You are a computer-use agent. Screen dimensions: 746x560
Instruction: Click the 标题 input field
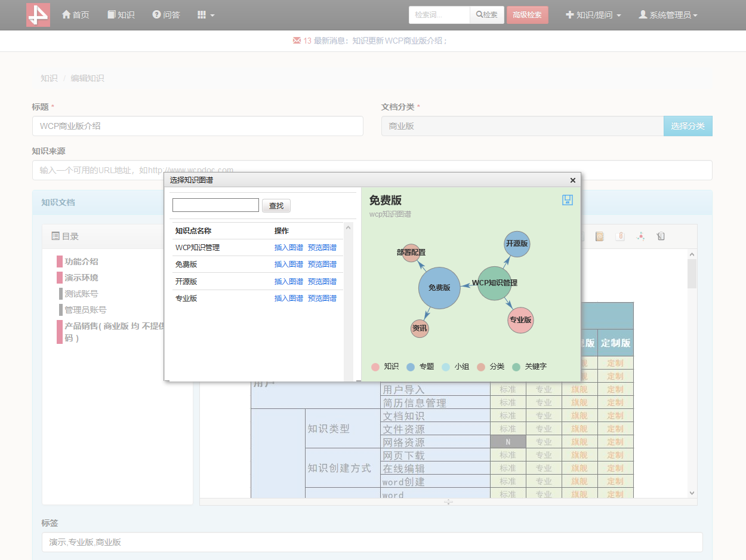click(x=198, y=126)
